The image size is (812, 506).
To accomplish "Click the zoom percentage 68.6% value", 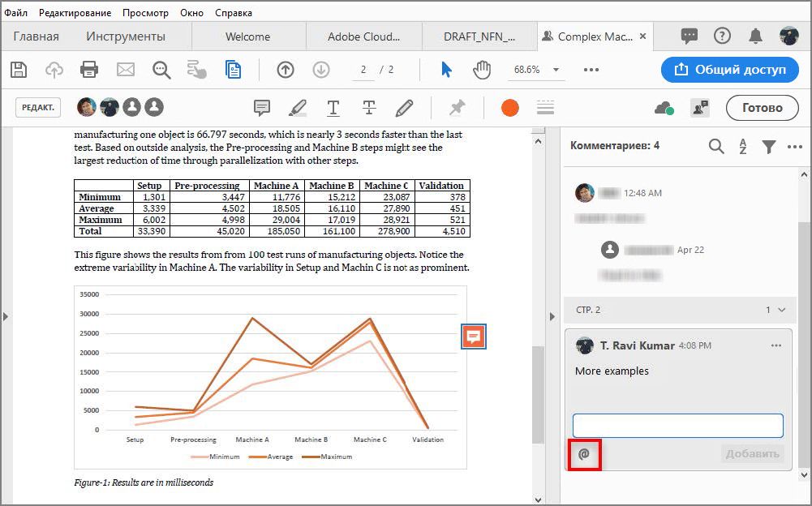I will pos(526,70).
